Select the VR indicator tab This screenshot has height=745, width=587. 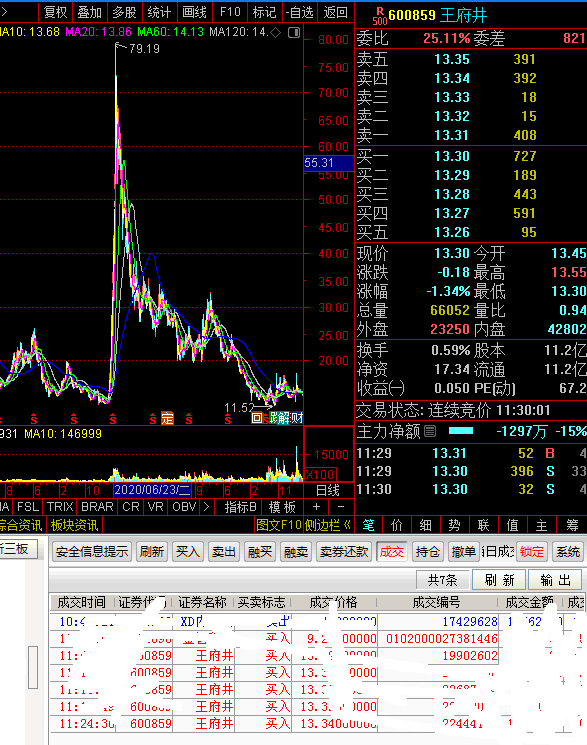155,507
